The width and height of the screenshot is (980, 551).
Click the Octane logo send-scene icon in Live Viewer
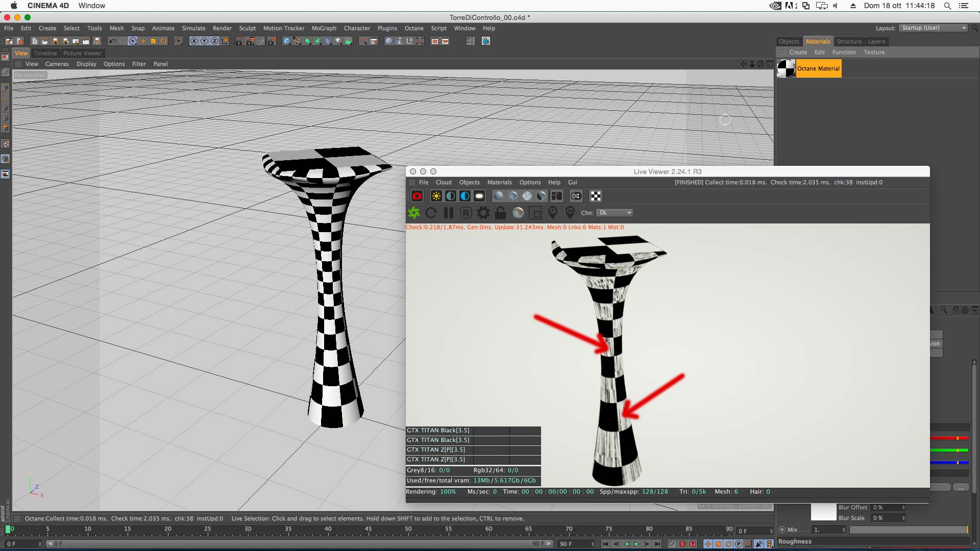413,213
